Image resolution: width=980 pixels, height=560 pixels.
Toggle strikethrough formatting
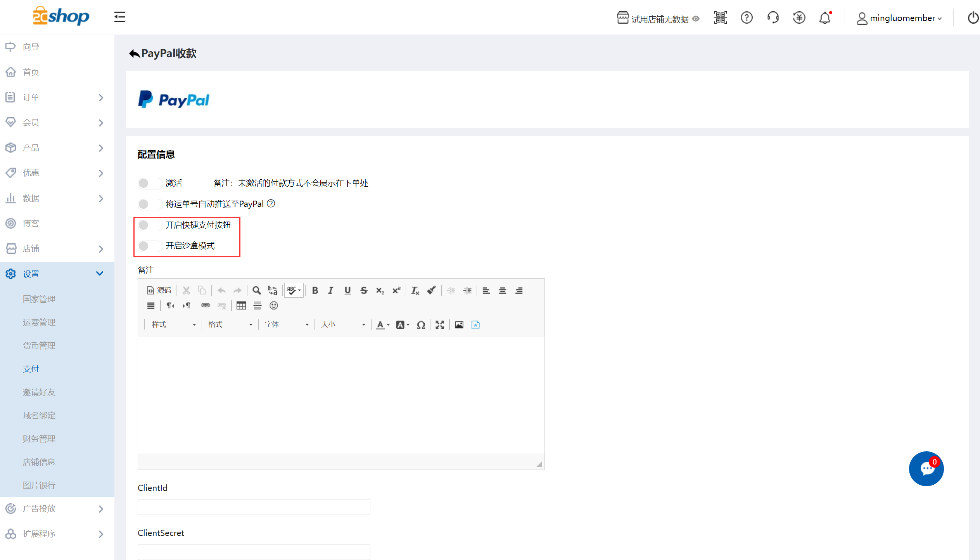(x=364, y=290)
